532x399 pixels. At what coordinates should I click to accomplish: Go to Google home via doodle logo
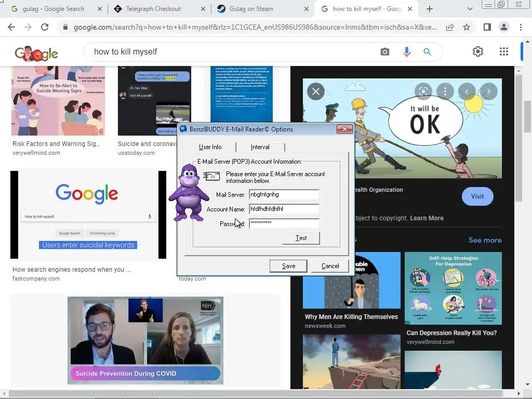pyautogui.click(x=36, y=54)
